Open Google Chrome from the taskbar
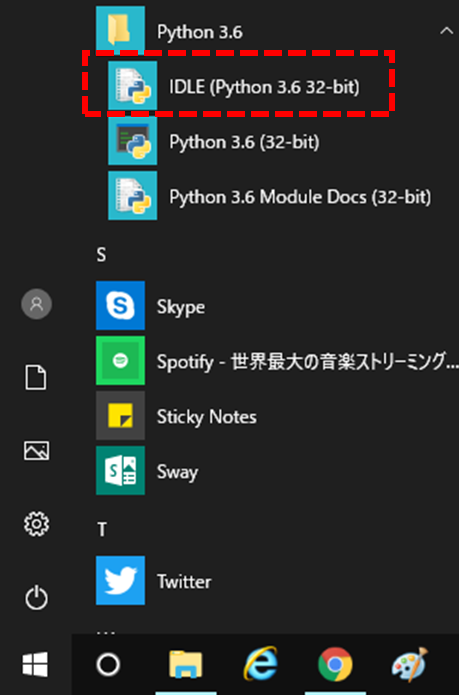 coord(335,664)
